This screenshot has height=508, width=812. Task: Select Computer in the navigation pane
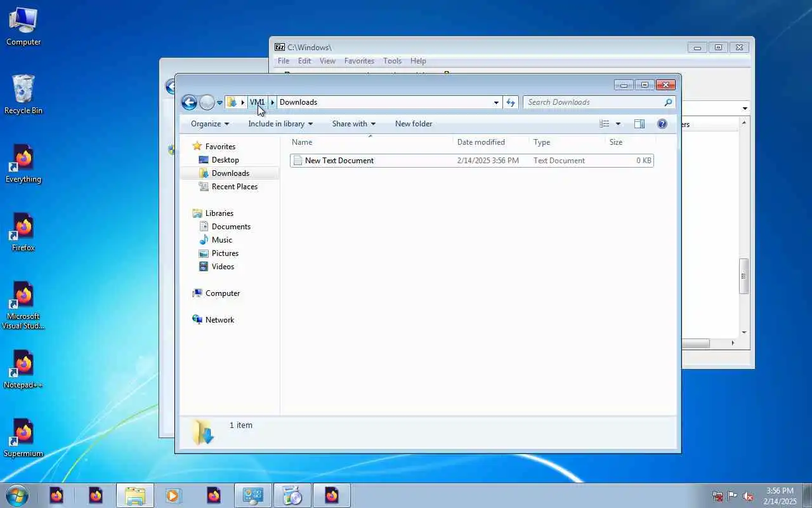click(222, 293)
